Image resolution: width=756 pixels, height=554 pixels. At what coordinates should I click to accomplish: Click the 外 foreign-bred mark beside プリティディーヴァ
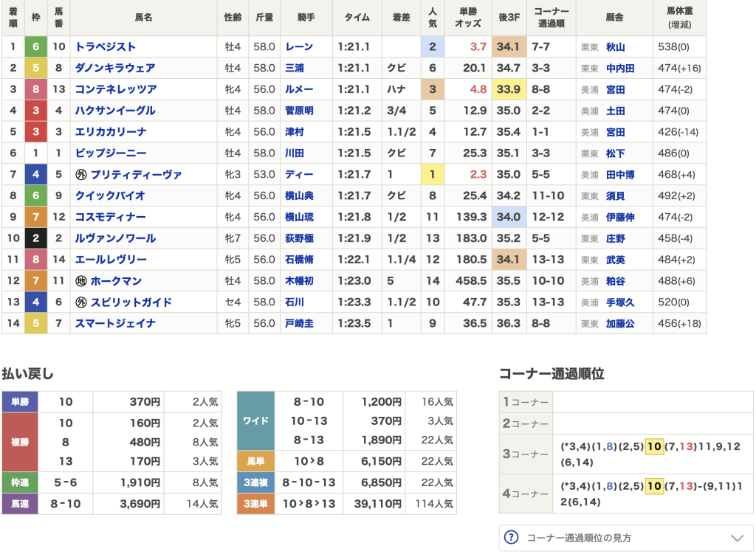point(81,174)
